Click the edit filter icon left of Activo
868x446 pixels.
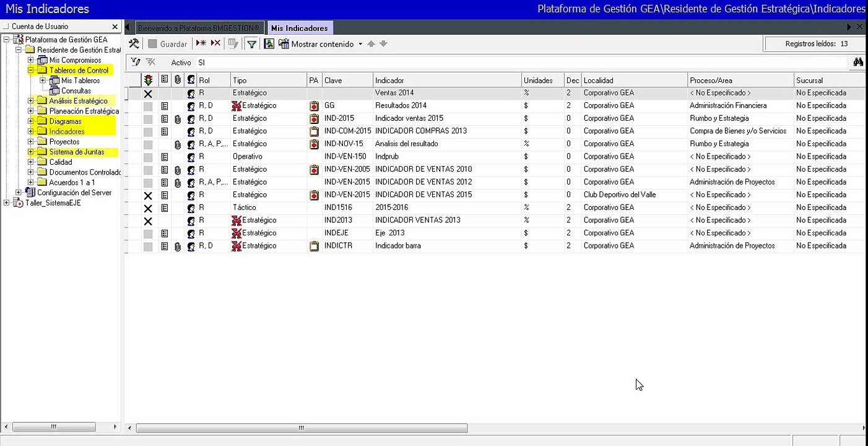pos(136,62)
